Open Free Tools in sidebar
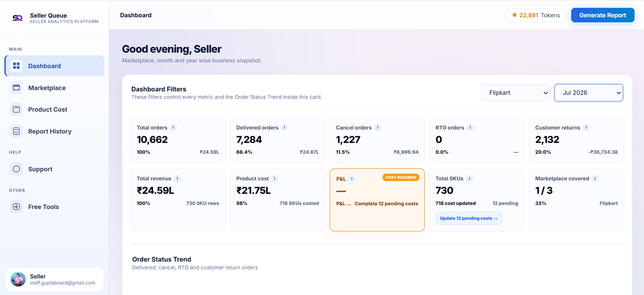Image resolution: width=644 pixels, height=295 pixels. pyautogui.click(x=55, y=207)
